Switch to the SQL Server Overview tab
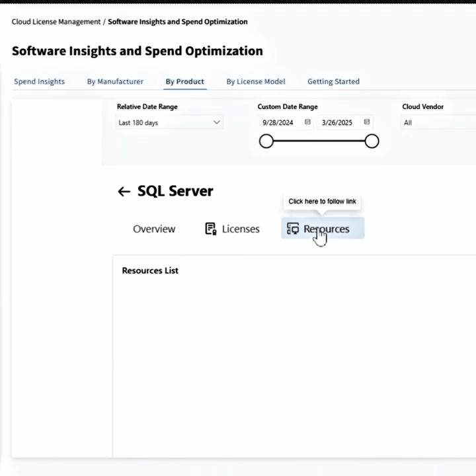This screenshot has height=476, width=476. click(154, 229)
